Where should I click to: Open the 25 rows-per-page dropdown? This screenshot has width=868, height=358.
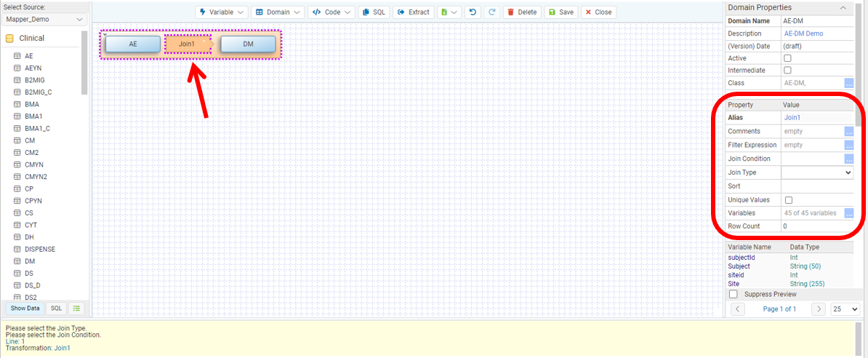coord(845,309)
